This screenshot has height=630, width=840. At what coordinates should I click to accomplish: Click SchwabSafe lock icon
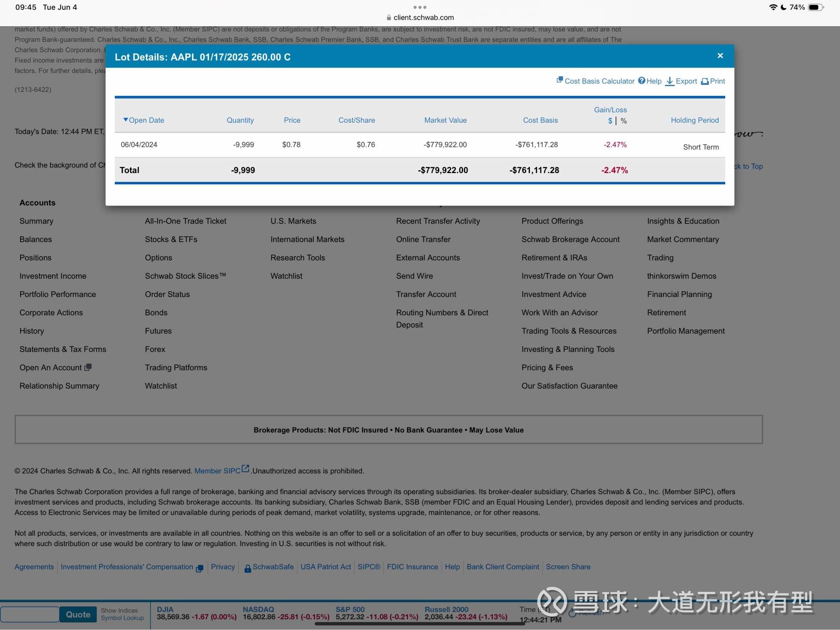[x=248, y=568]
